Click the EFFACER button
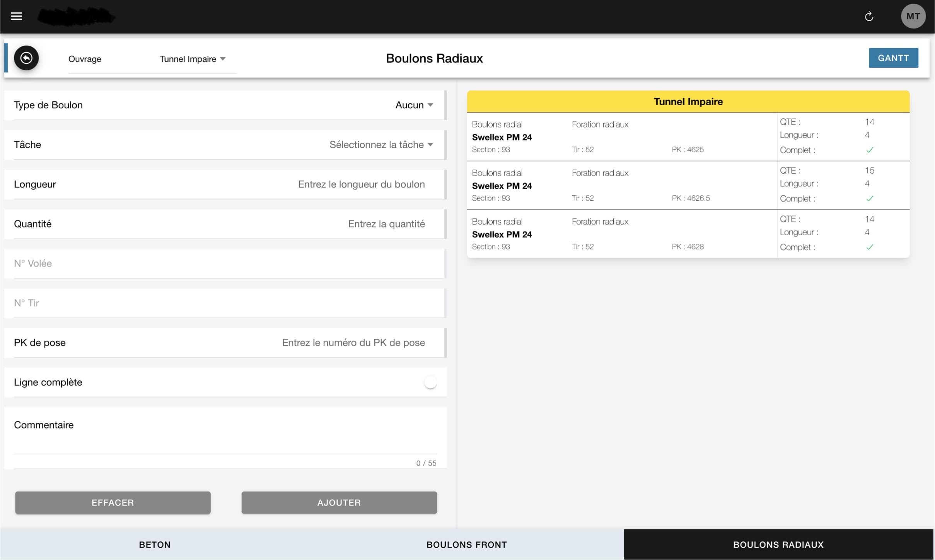 coord(113,502)
